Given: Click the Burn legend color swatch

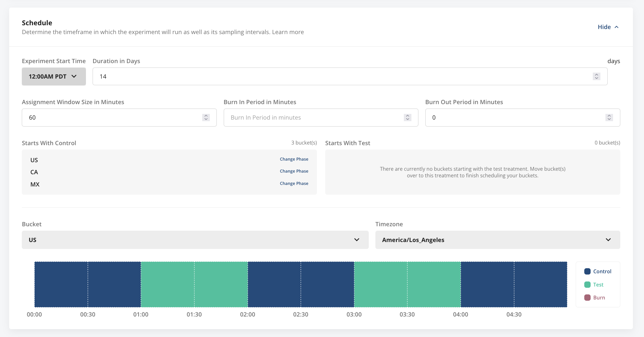Looking at the screenshot, I should (x=587, y=298).
